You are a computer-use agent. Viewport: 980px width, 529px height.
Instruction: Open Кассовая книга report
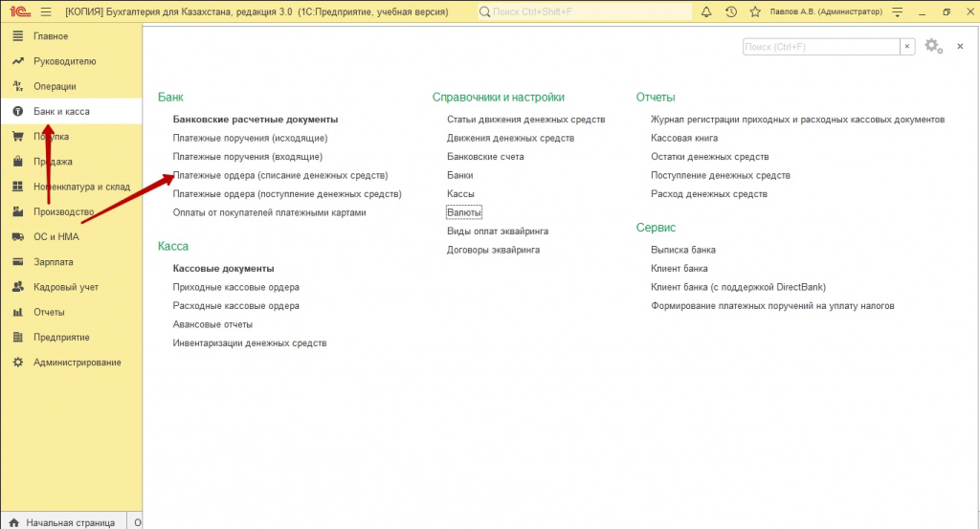(684, 138)
